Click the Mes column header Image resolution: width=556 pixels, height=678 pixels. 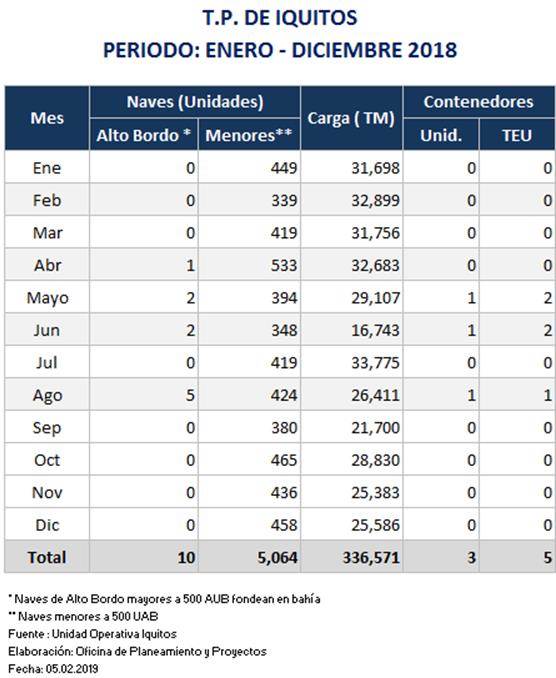pos(47,118)
